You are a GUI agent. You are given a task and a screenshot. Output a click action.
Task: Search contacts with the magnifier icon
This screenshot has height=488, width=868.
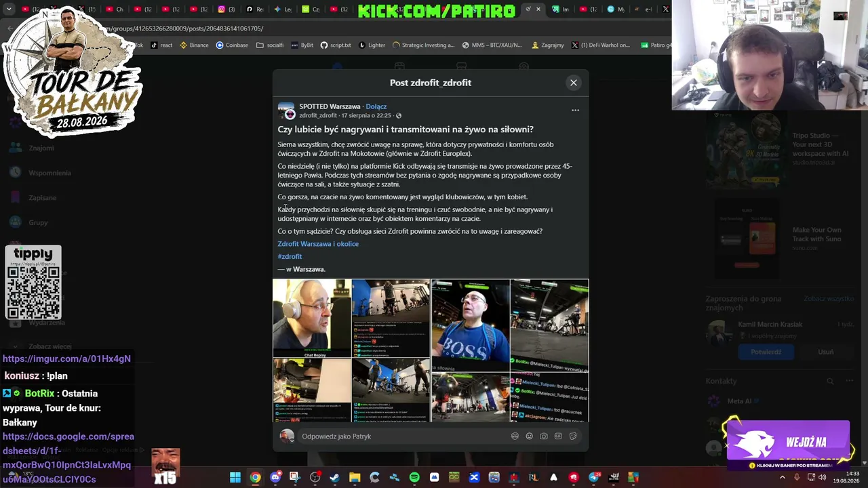(830, 381)
